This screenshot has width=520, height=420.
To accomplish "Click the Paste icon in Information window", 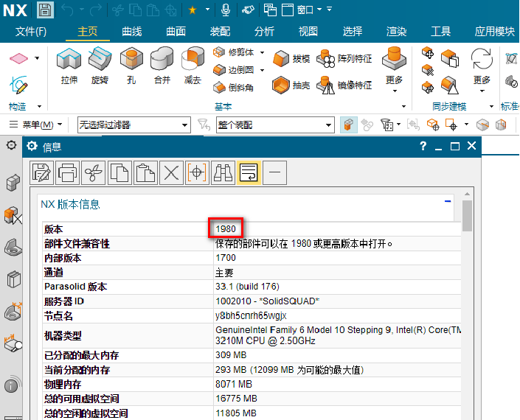I will (x=145, y=172).
